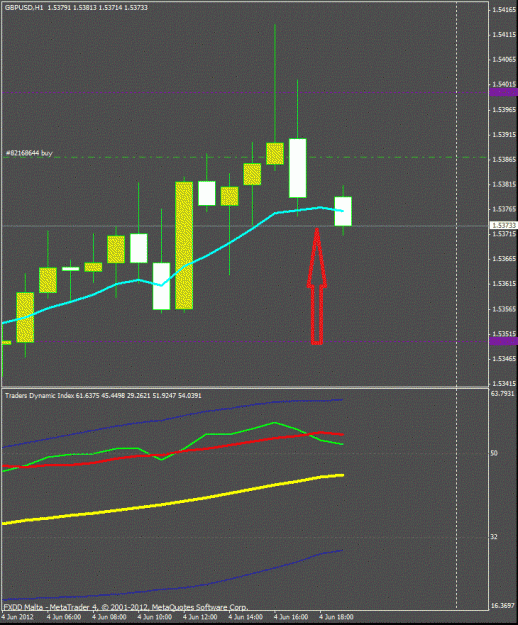
Task: Click the 4 Jun 10:00 time label
Action: [x=155, y=617]
